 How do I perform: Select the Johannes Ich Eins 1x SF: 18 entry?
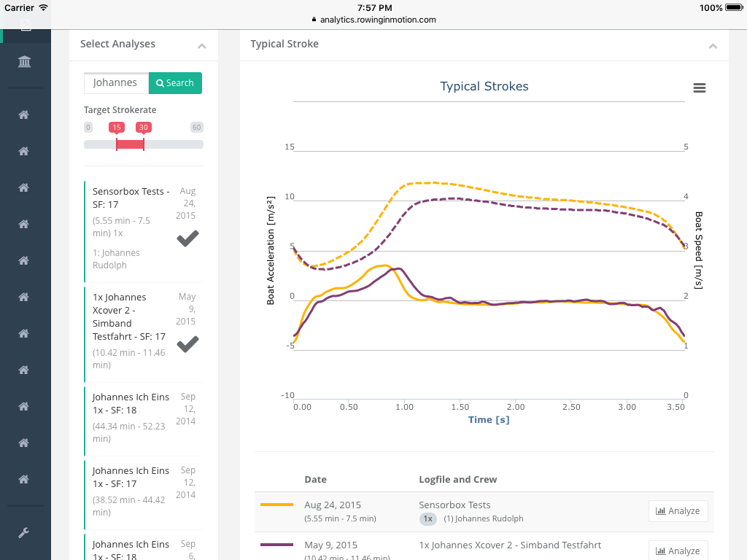click(x=131, y=403)
